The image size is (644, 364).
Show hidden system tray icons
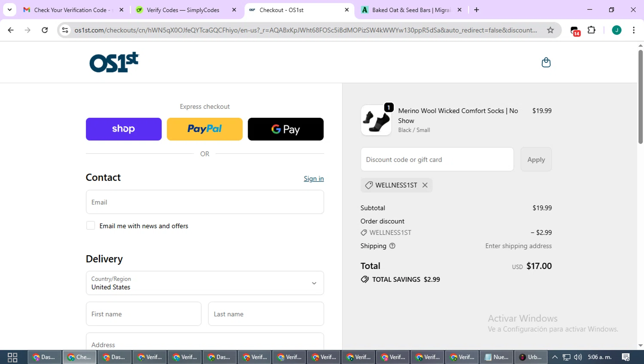pos(555,357)
